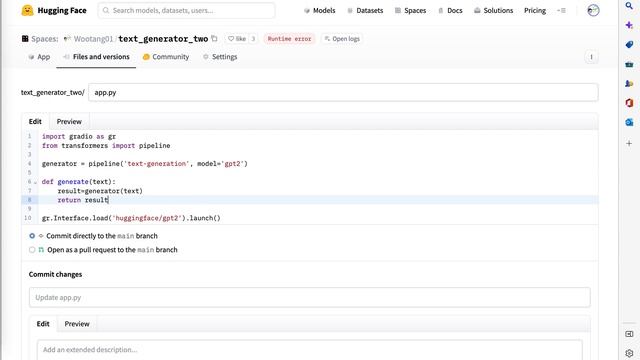This screenshot has width=640, height=360.
Task: Click the app.py filename input field
Action: [343, 93]
